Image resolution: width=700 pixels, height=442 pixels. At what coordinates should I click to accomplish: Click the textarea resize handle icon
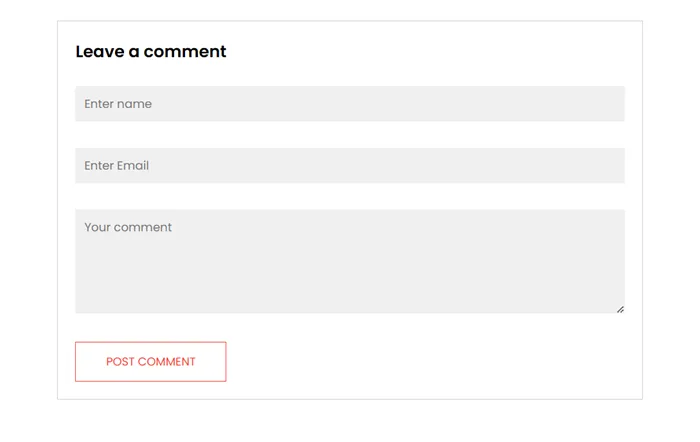coord(620,309)
